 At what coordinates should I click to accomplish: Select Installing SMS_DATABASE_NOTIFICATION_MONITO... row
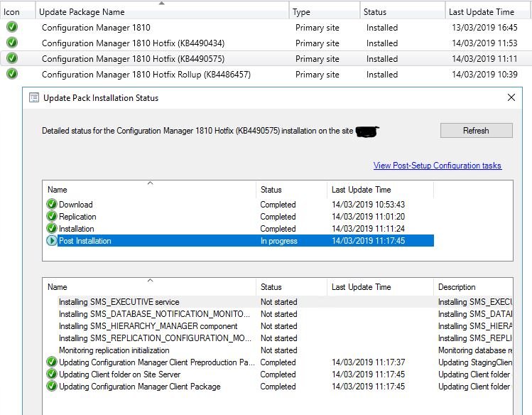click(x=278, y=314)
